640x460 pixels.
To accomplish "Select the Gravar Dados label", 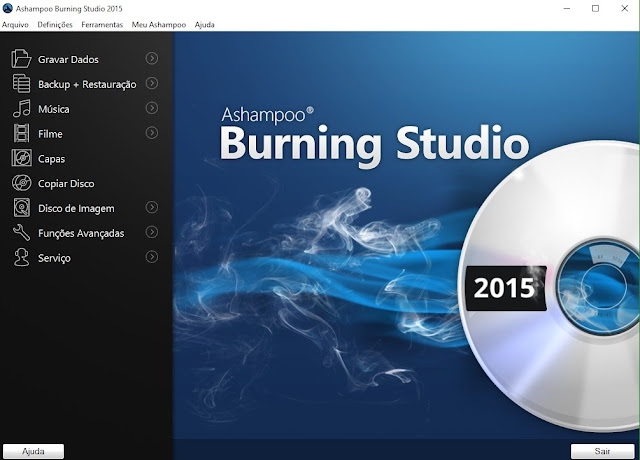I will (x=68, y=60).
